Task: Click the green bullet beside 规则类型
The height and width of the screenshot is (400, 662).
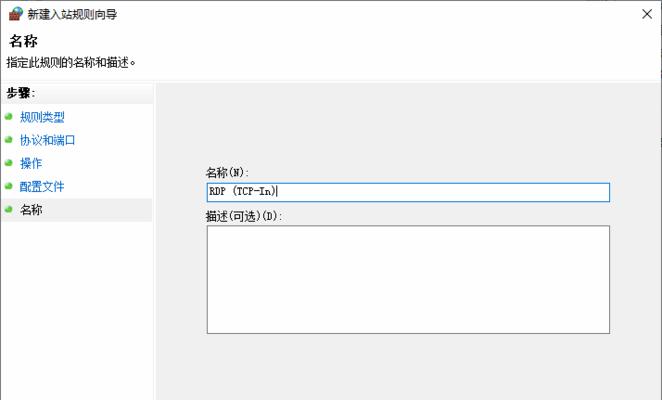Action: click(x=8, y=117)
